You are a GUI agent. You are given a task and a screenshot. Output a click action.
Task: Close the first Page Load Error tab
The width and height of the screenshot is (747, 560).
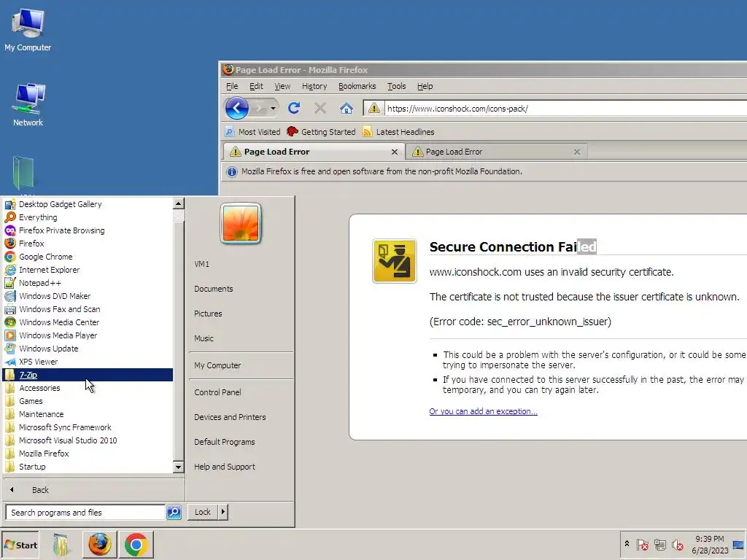(x=395, y=152)
